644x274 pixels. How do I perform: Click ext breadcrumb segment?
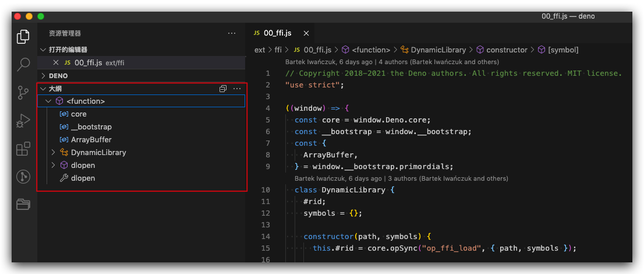260,50
